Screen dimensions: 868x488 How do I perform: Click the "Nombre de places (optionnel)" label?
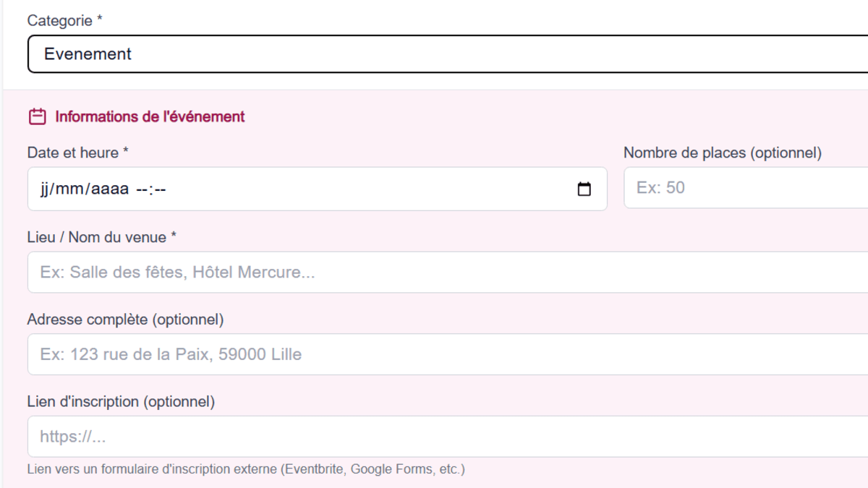coord(722,153)
